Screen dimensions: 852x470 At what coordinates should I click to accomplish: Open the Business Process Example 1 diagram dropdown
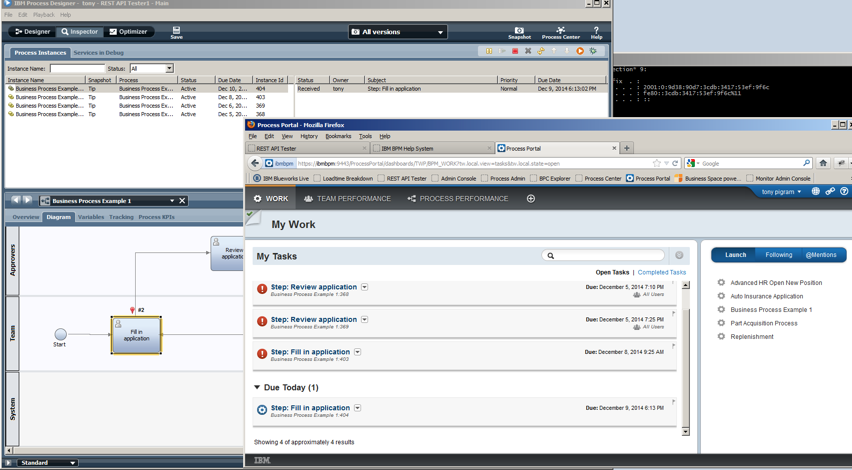172,201
